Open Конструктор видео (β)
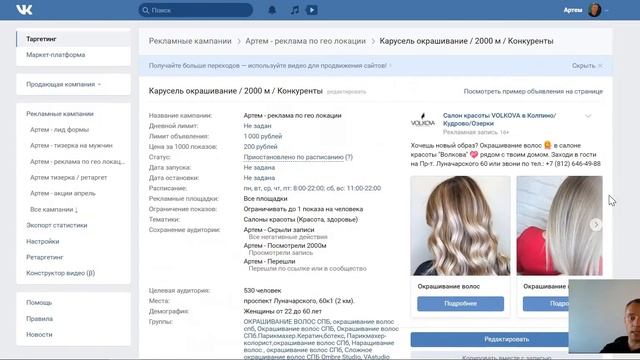Screen dimensions: 640x360 (60, 273)
